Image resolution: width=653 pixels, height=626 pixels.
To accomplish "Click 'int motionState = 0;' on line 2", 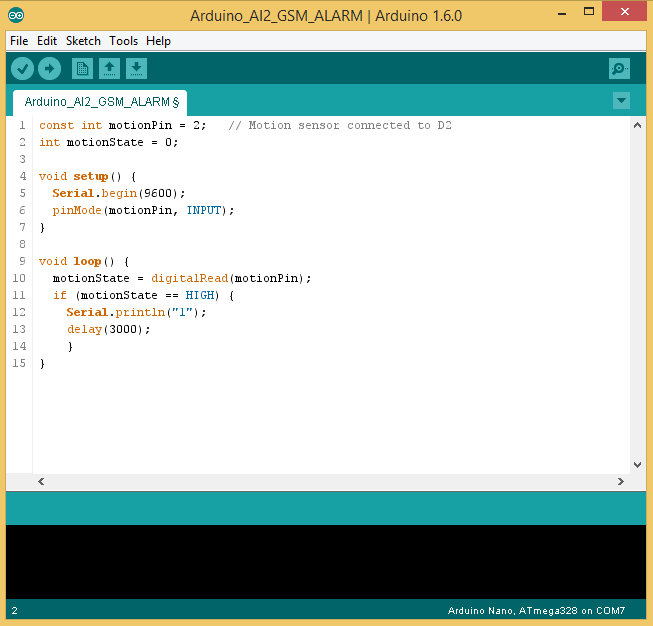I will point(109,142).
